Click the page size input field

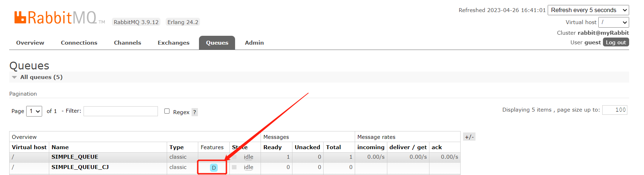point(615,110)
